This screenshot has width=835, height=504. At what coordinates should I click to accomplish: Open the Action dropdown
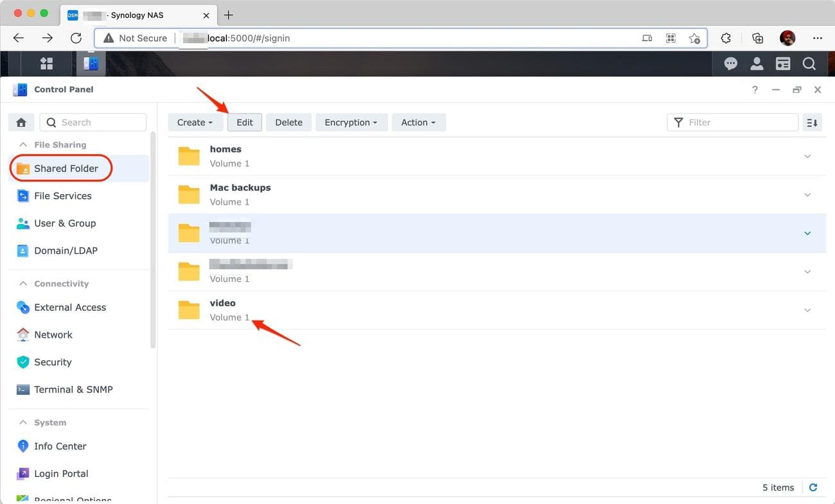point(418,122)
